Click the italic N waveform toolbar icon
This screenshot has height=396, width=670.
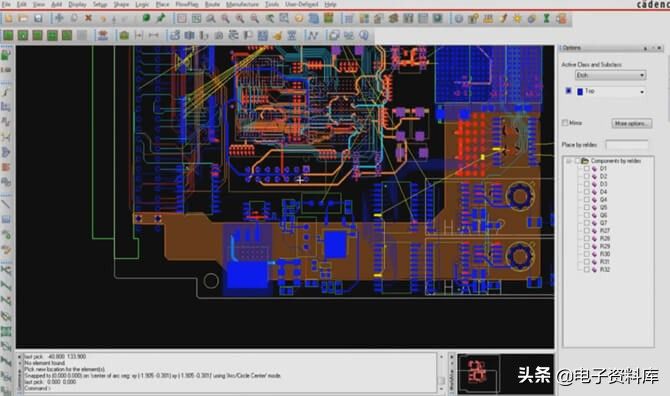(x=313, y=35)
